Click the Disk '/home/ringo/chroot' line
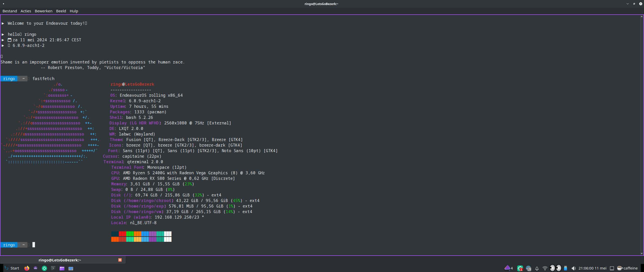644x272 pixels. 185,200
